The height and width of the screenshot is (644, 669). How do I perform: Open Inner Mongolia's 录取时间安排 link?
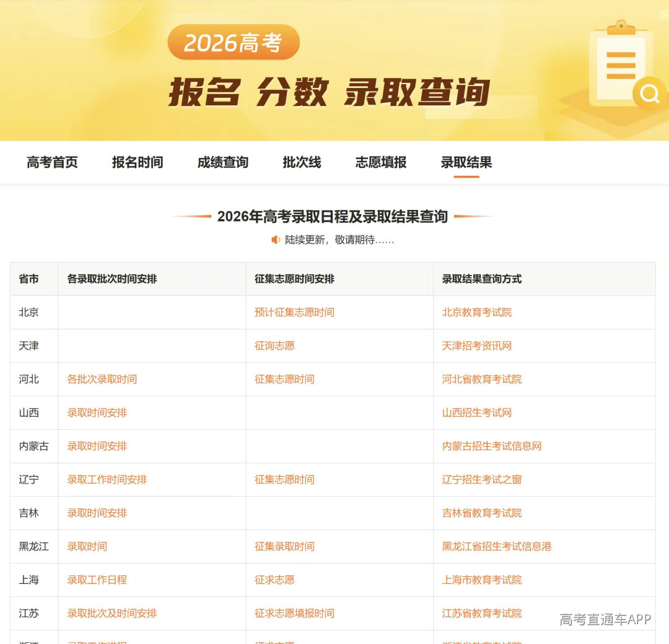97,446
